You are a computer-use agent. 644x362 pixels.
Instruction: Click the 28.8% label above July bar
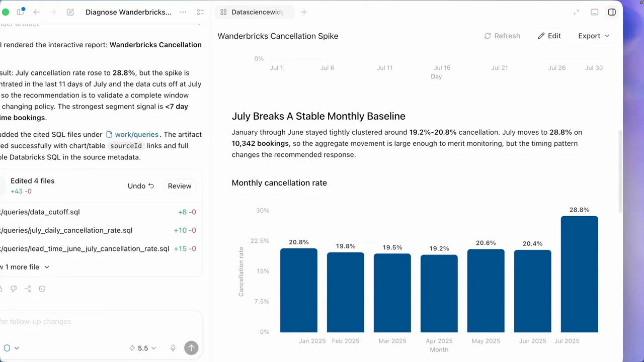pos(579,210)
